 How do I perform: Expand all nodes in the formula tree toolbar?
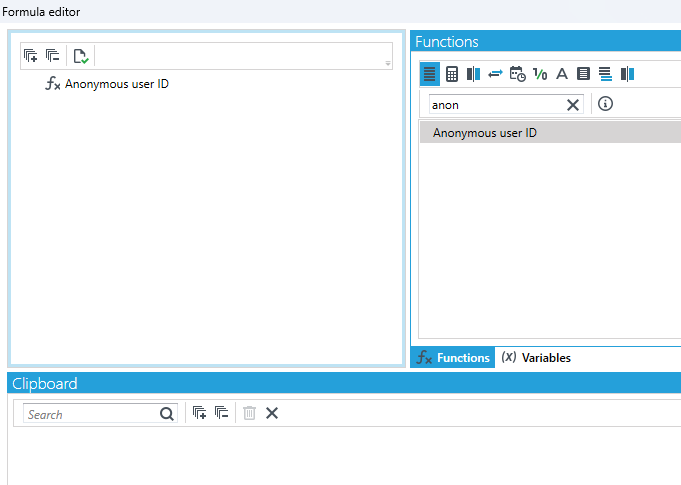pyautogui.click(x=30, y=56)
